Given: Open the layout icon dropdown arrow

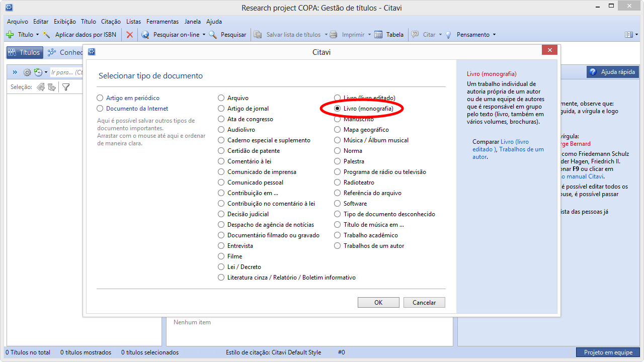Looking at the screenshot, I should (x=635, y=35).
